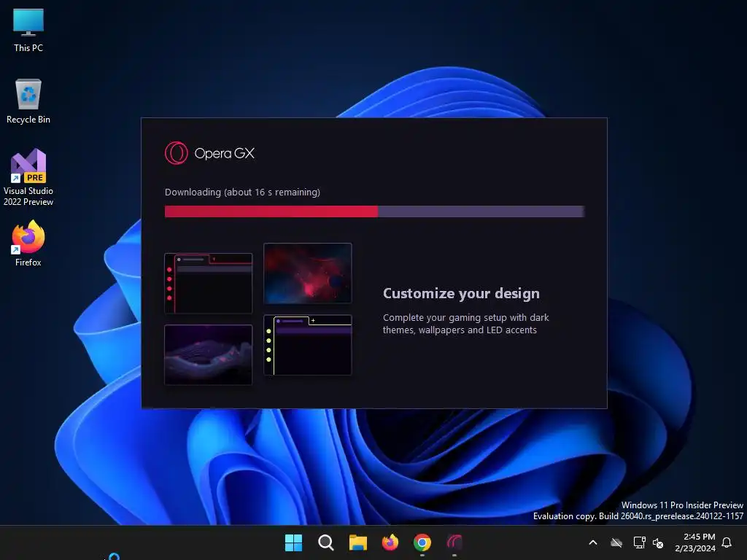Select the yellow-accent browser theme thumbnail
Viewport: 747px width, 560px height.
coord(308,345)
